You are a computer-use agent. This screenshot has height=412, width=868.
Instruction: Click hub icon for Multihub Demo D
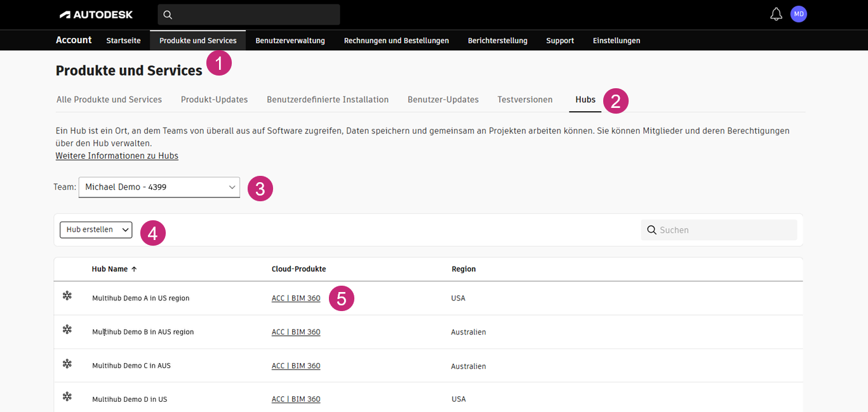[x=67, y=397]
